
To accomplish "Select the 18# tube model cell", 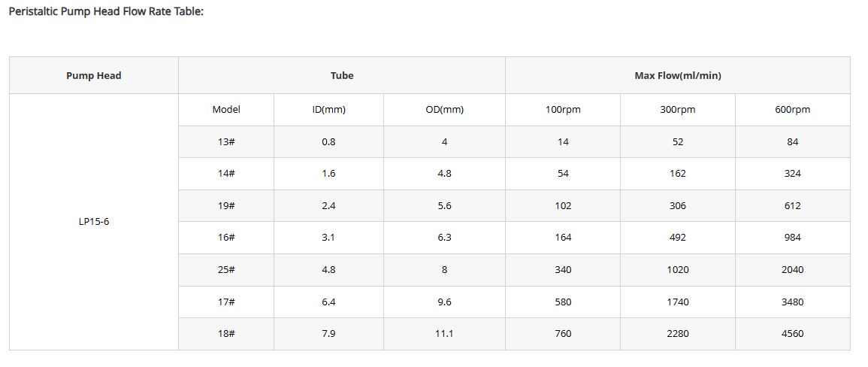I will (x=226, y=335).
